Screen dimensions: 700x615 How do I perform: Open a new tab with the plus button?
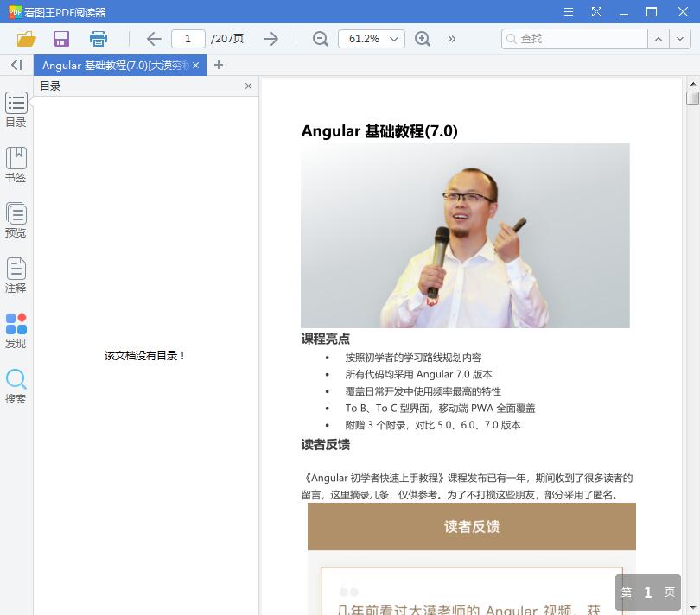219,65
